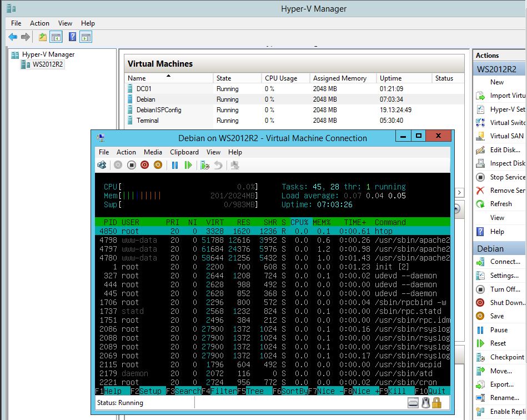Open Action menu in Hyper-V Manager
This screenshot has height=420, width=527.
tap(39, 23)
